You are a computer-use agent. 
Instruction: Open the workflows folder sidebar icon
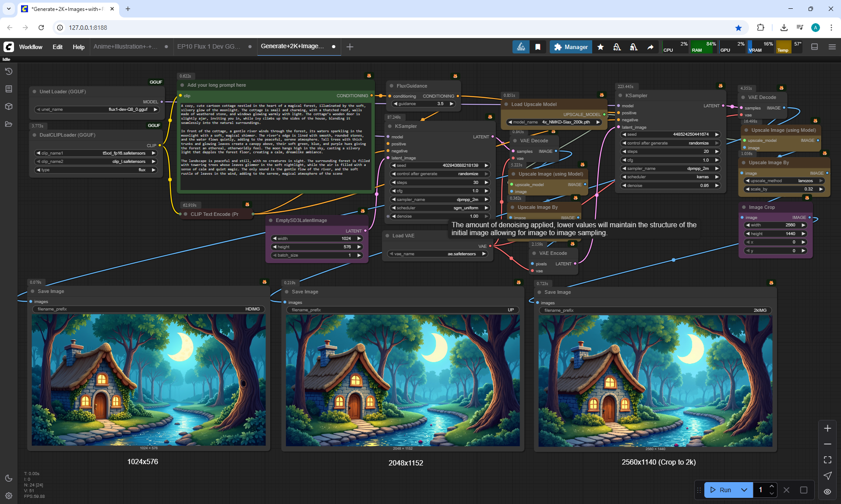pyautogui.click(x=8, y=124)
